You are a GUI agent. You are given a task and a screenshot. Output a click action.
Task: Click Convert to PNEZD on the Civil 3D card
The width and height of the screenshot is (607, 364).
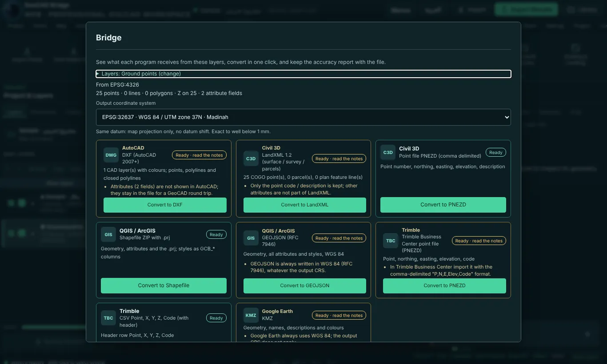pyautogui.click(x=443, y=205)
